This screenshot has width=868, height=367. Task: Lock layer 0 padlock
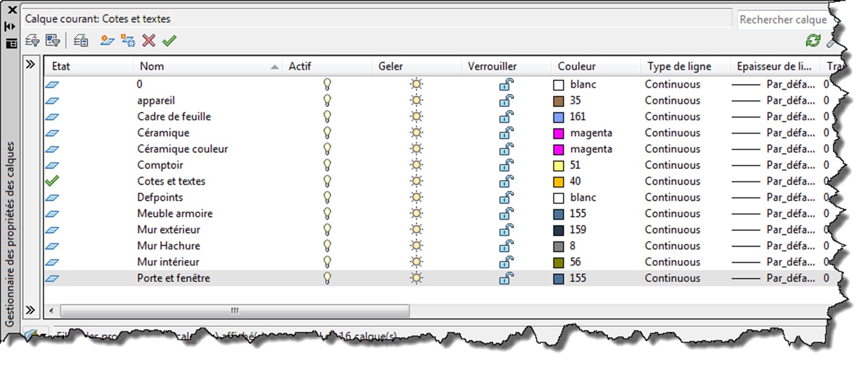506,85
